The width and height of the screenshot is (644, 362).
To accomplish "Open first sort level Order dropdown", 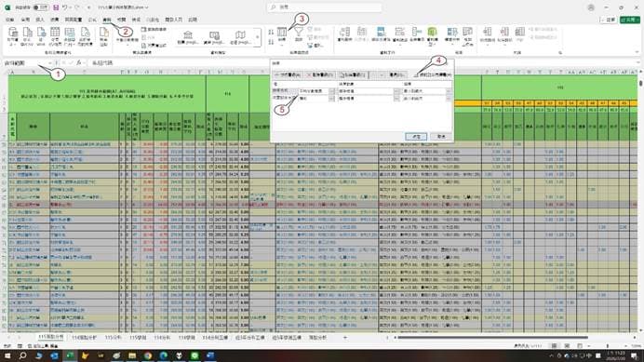I will click(449, 91).
